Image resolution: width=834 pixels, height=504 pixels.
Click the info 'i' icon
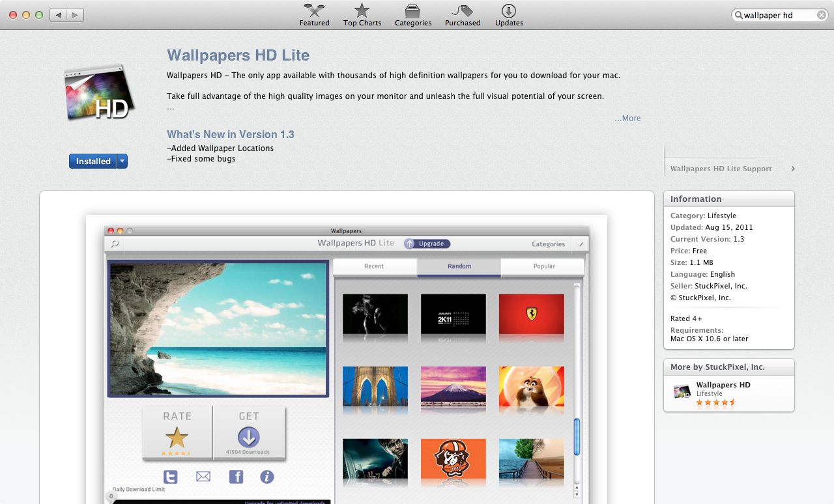click(267, 477)
